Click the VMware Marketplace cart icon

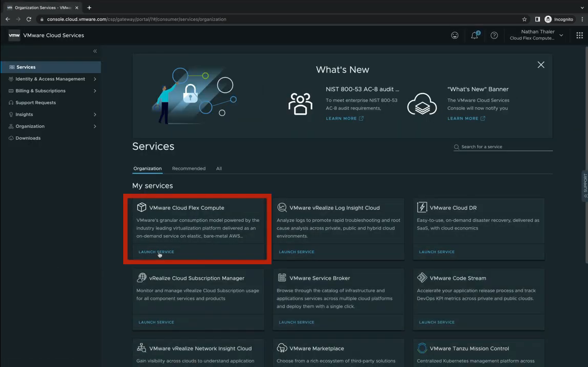282,348
